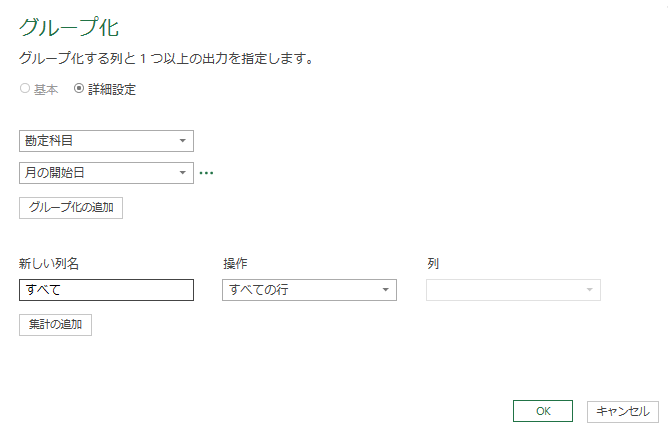Select the 基本 radio button
668x444 pixels.
click(x=25, y=89)
